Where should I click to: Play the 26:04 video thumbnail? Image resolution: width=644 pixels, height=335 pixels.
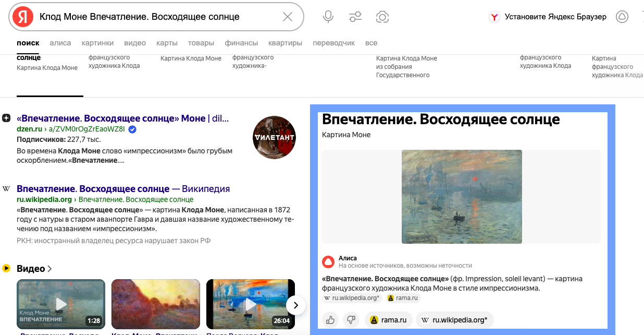(251, 304)
